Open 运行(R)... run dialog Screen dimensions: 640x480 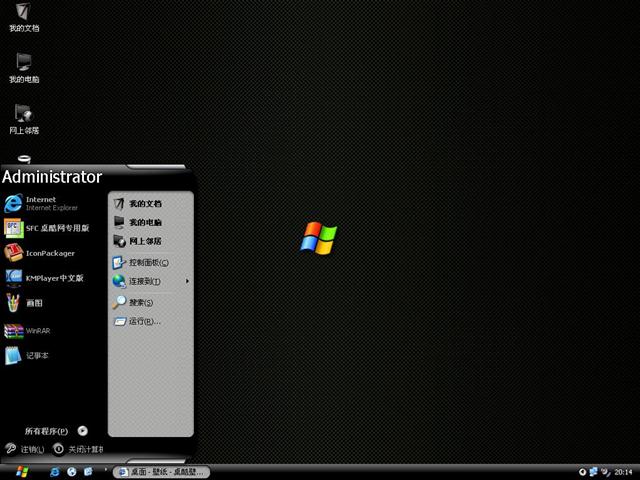150,321
